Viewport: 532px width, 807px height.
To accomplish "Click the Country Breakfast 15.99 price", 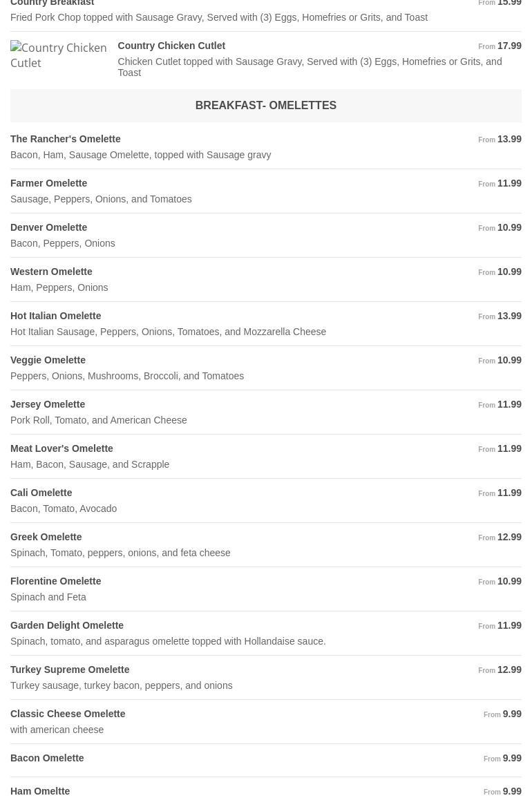I will pos(509,3).
